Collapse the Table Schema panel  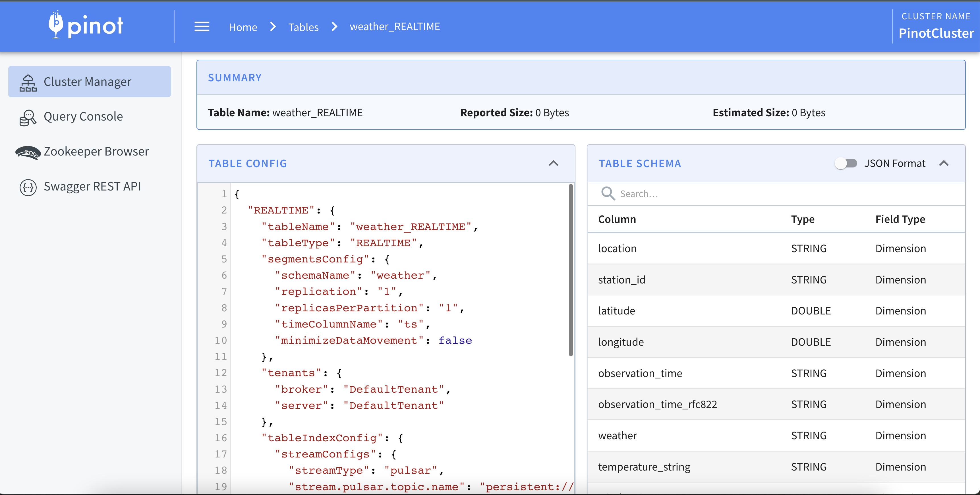[x=944, y=163]
